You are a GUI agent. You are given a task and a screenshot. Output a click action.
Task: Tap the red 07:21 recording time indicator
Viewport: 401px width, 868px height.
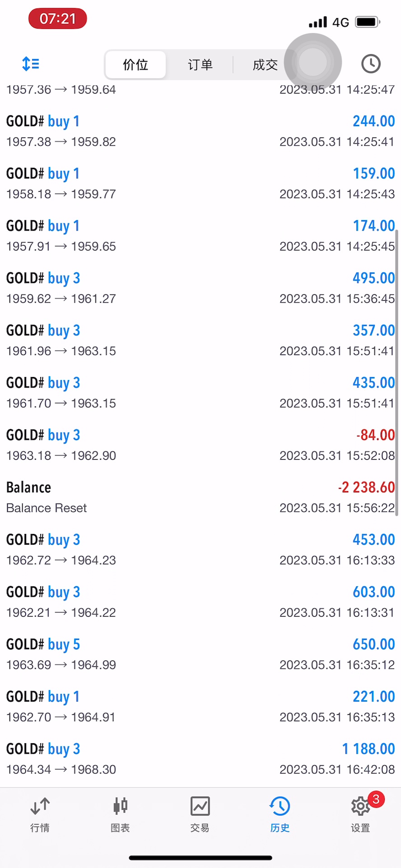click(x=58, y=19)
